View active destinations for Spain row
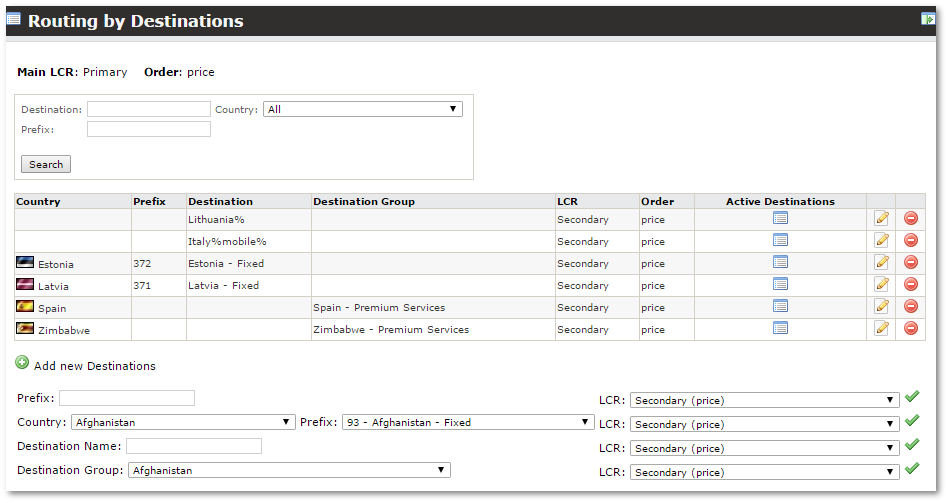This screenshot has width=948, height=503. pos(780,306)
